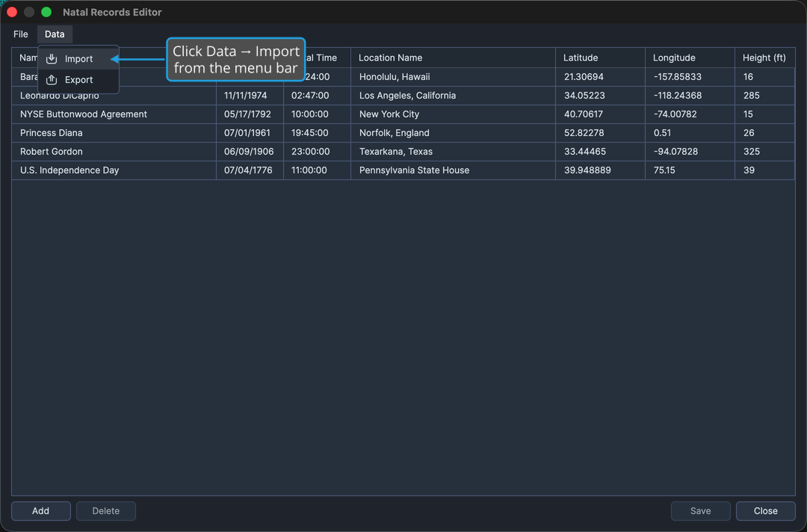Click the longitude cell -157.85833
This screenshot has height=532, width=807.
[690, 77]
